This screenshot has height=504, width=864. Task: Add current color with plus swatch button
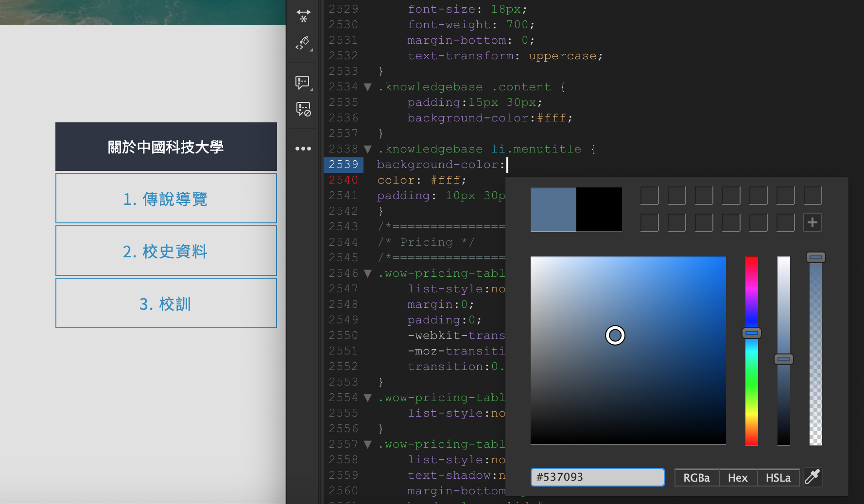[812, 223]
